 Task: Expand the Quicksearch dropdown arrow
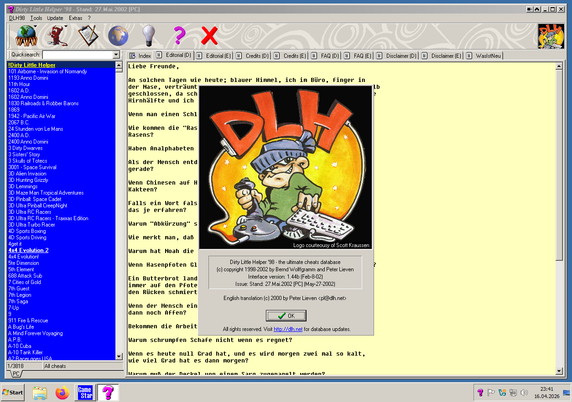coord(116,55)
